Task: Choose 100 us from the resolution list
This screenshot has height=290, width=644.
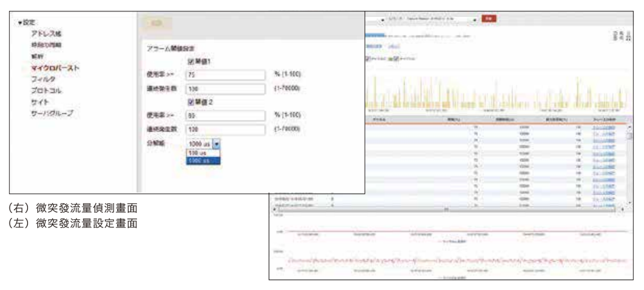Action: tap(203, 153)
